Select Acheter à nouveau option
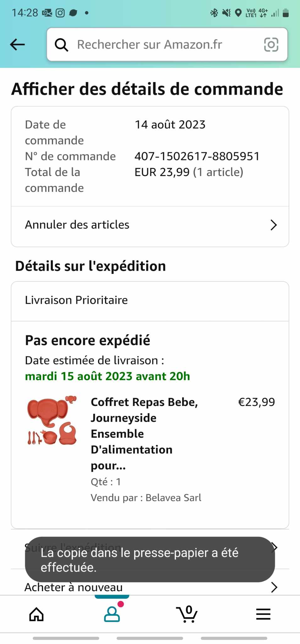This screenshot has width=300, height=644. [74, 587]
